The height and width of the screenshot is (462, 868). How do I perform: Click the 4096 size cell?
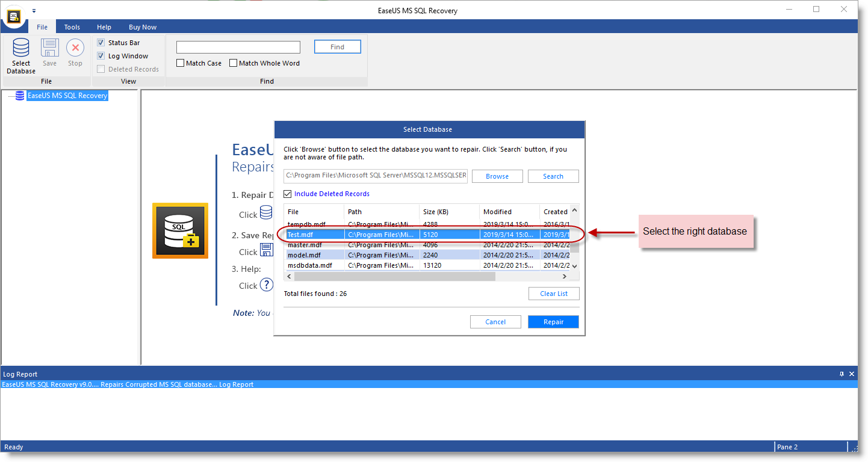tap(450, 245)
